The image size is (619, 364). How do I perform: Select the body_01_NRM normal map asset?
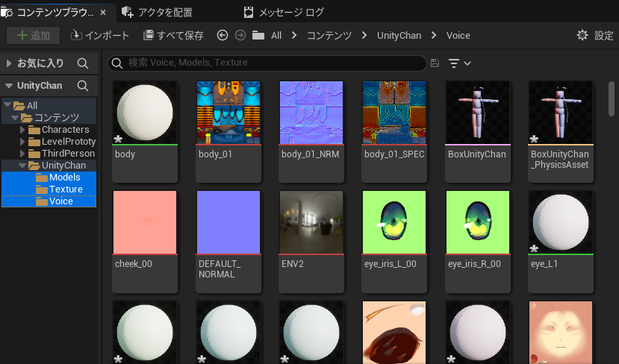311,131
